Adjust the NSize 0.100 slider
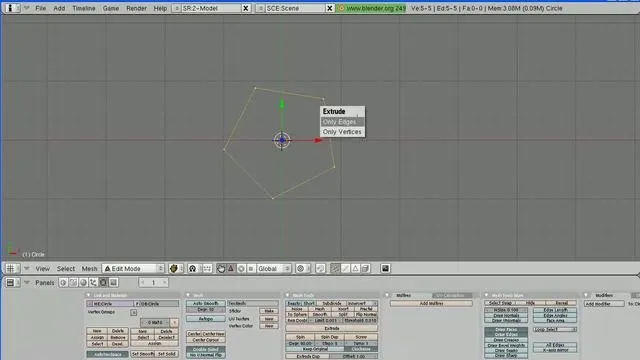 [x=506, y=310]
